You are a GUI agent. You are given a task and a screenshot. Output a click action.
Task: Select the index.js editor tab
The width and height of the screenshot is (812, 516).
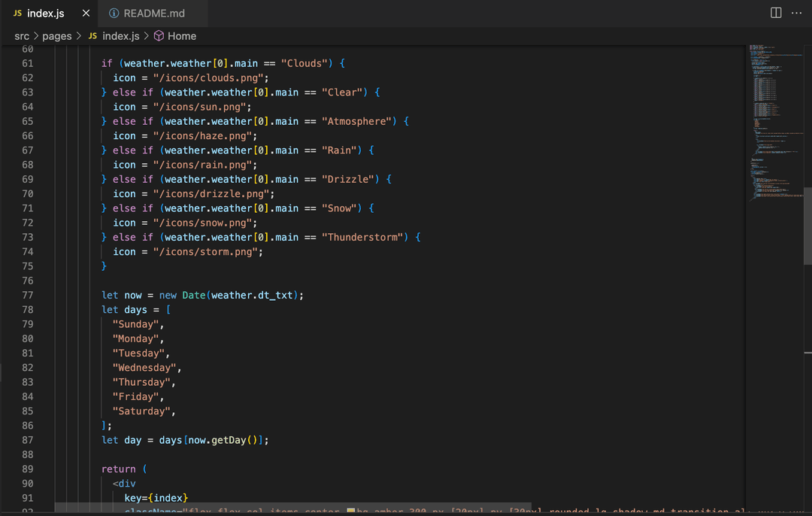tap(45, 14)
